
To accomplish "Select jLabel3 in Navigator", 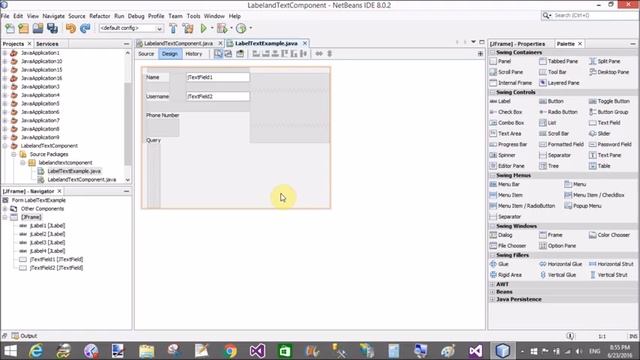I will point(47,242).
